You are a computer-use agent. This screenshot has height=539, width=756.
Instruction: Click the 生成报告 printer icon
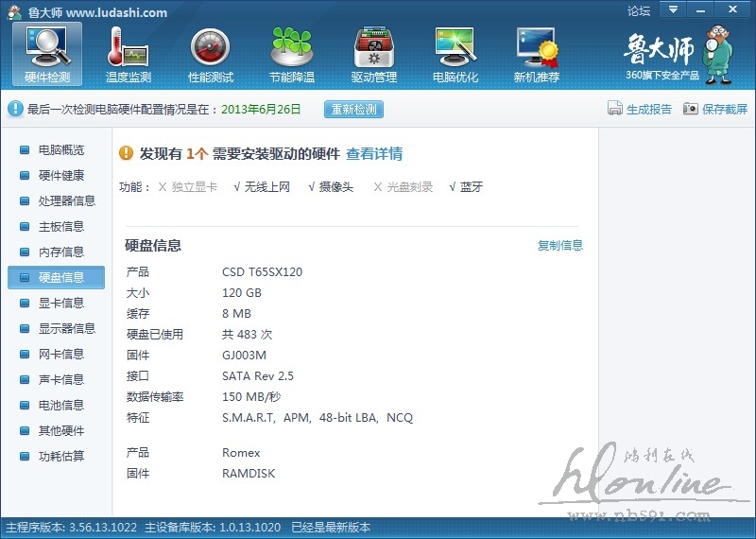[615, 109]
